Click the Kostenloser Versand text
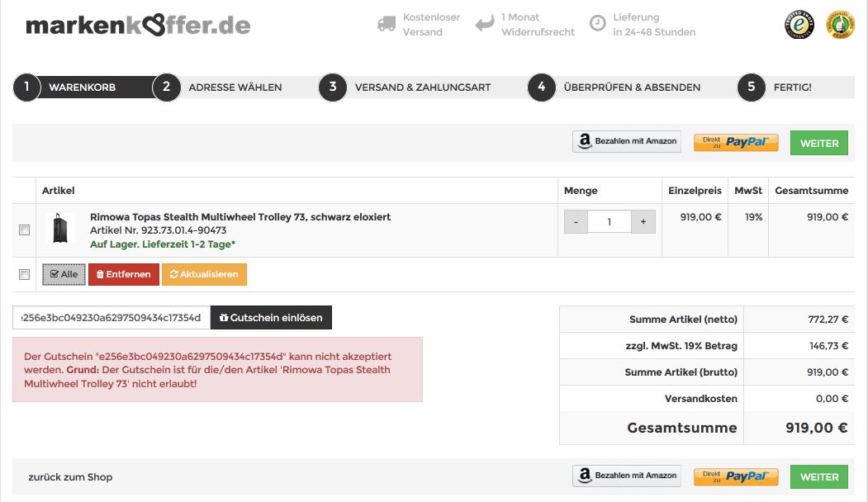 (x=431, y=24)
